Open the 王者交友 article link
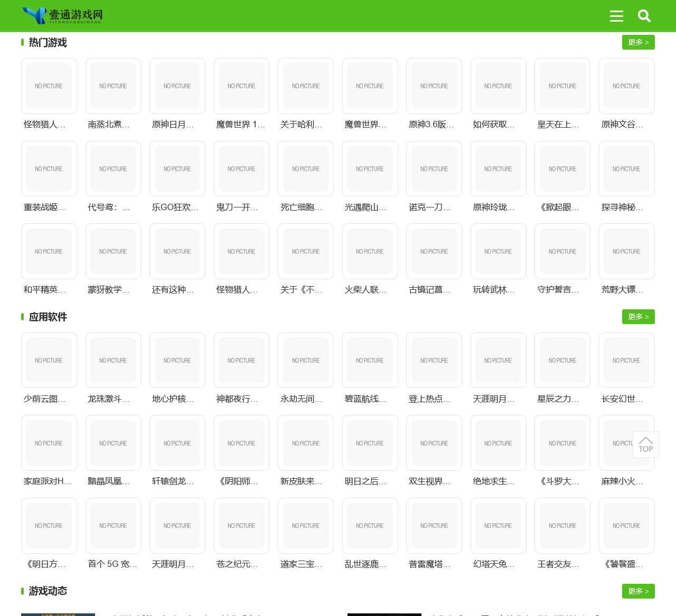676x616 pixels. pyautogui.click(x=558, y=564)
